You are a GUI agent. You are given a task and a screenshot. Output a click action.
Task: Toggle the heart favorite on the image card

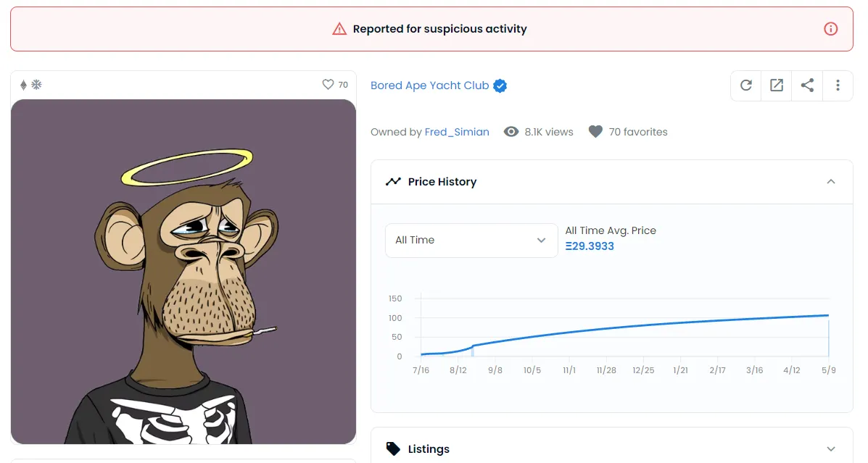coord(328,85)
